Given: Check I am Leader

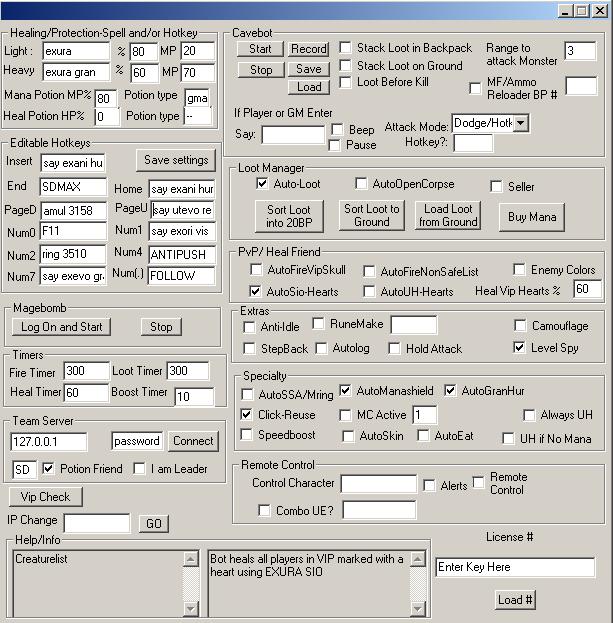Looking at the screenshot, I should tap(139, 468).
